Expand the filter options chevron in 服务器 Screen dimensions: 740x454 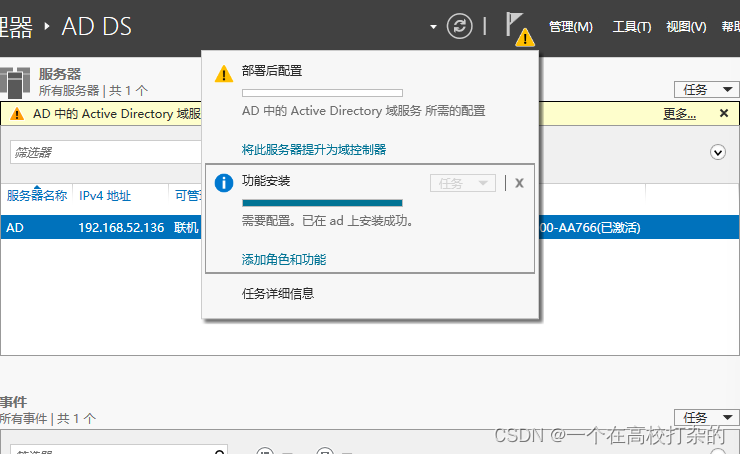click(x=718, y=152)
